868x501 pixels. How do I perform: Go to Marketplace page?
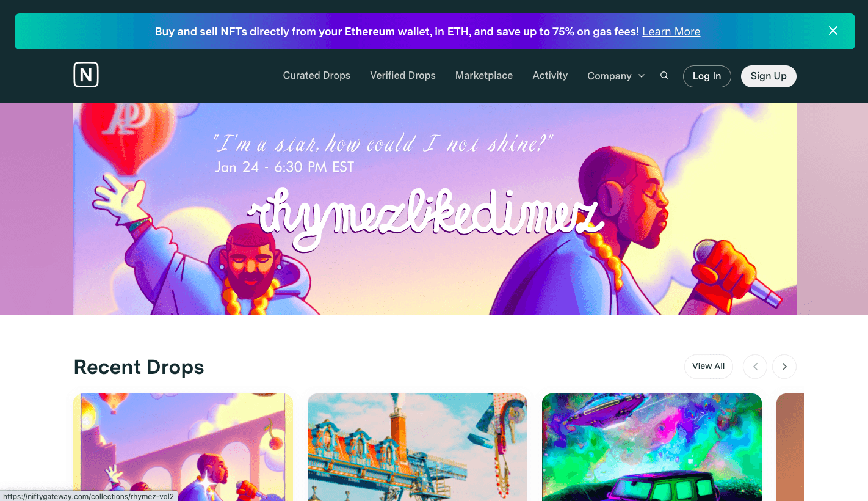point(484,76)
